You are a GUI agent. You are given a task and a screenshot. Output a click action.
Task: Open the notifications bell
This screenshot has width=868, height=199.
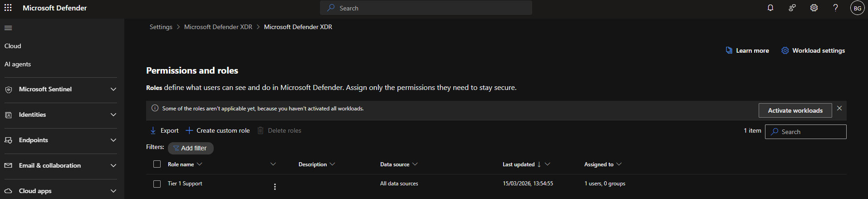770,8
